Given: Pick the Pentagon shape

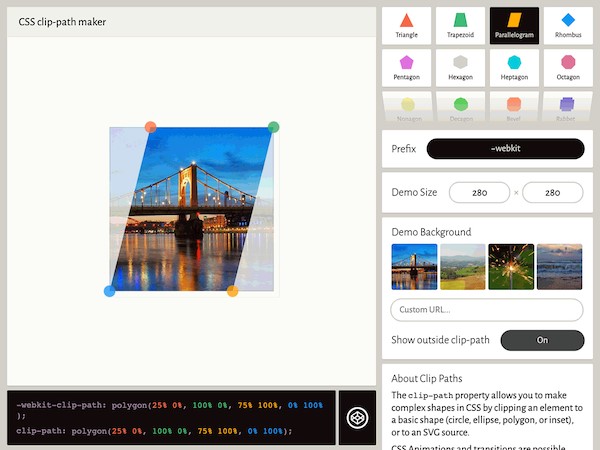Looking at the screenshot, I should 406,67.
